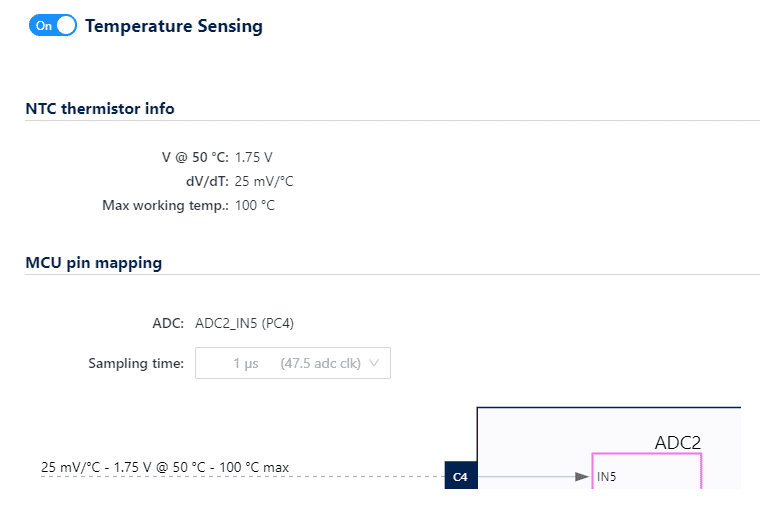Click the C4 pin box
This screenshot has height=513, width=760.
(x=460, y=477)
